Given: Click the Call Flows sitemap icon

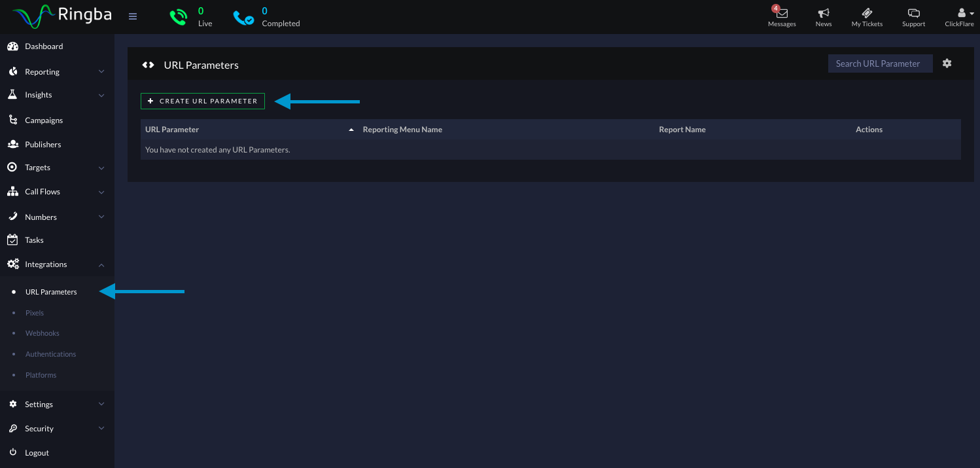Looking at the screenshot, I should click(x=12, y=192).
